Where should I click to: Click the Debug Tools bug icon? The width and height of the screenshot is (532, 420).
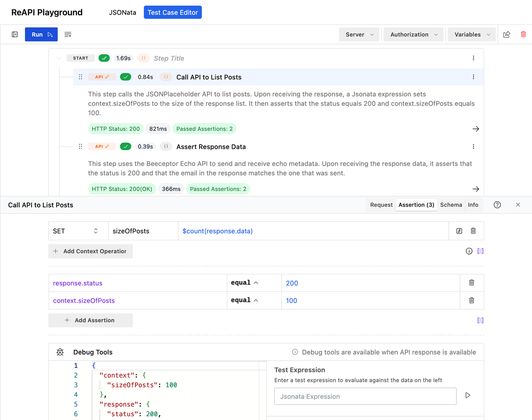60,352
